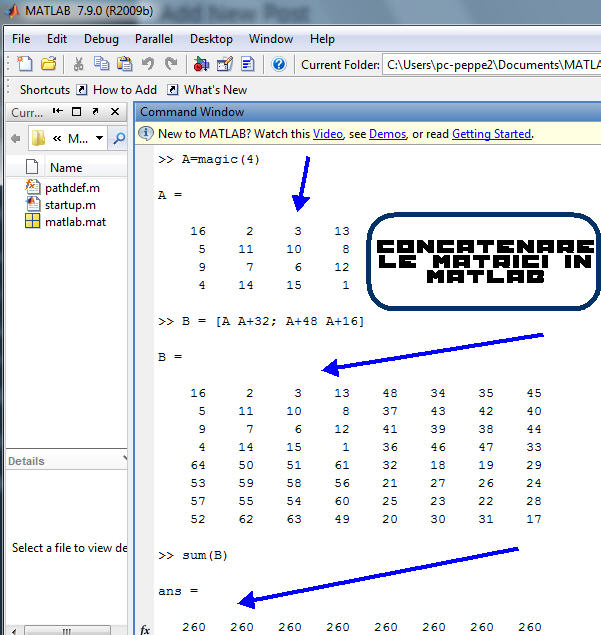Click the Undo arrow icon
This screenshot has height=635, width=601.
pos(148,64)
